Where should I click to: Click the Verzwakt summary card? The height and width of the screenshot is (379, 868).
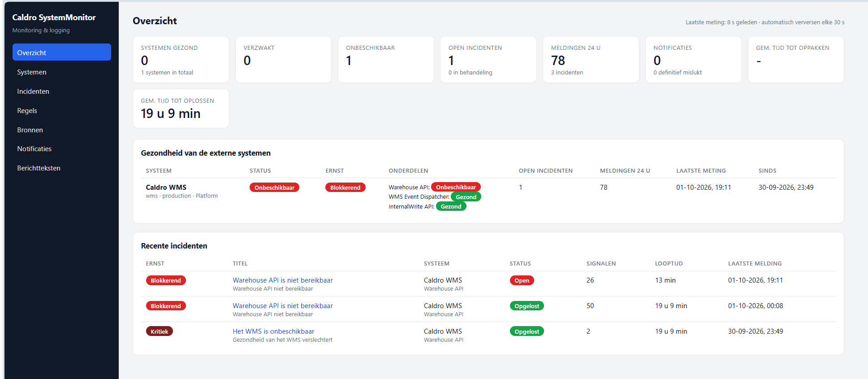(283, 59)
